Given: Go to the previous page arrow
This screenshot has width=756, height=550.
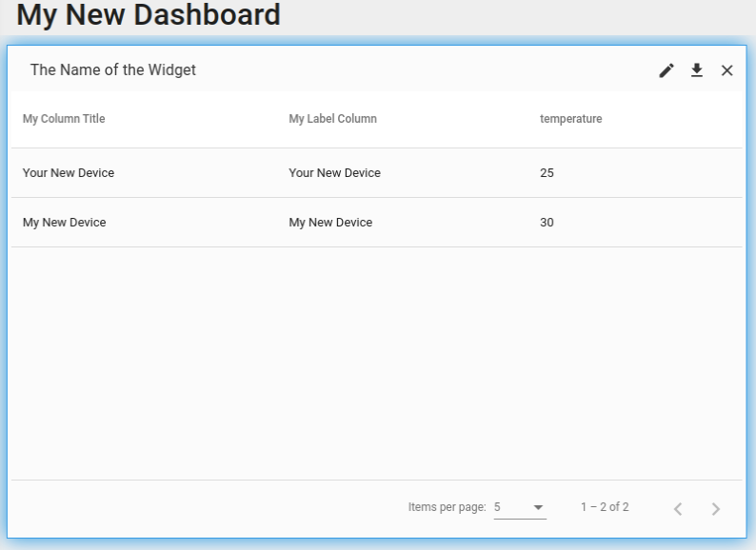Looking at the screenshot, I should [678, 509].
